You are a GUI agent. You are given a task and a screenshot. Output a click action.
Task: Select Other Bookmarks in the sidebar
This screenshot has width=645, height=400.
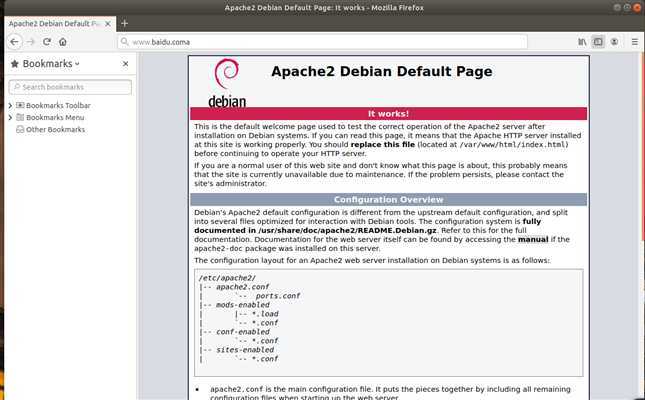[x=51, y=129]
